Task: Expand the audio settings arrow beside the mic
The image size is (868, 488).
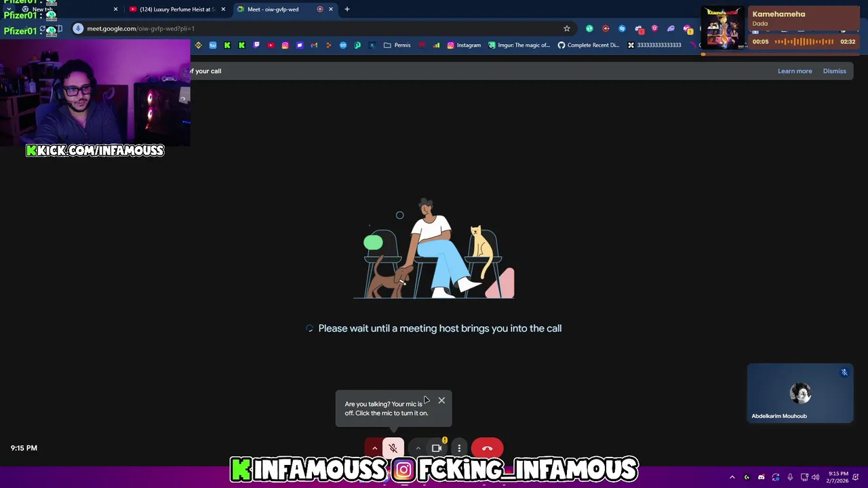Action: tap(374, 448)
